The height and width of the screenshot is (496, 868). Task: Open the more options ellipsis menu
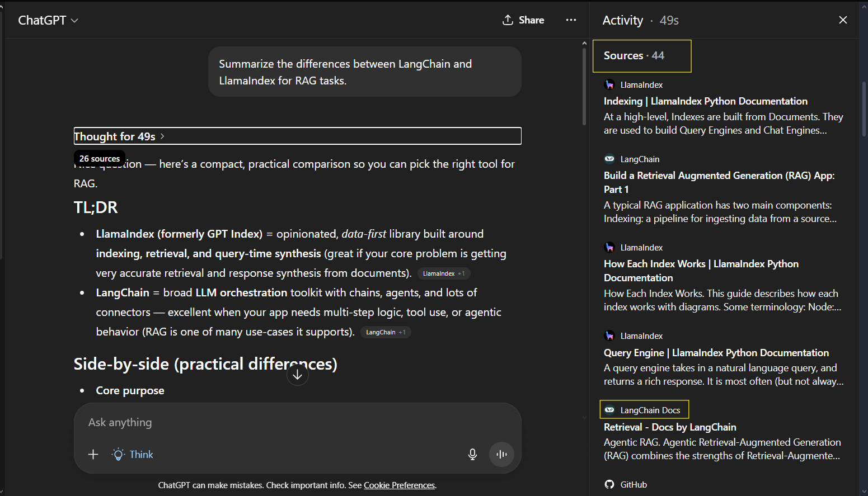pyautogui.click(x=571, y=20)
